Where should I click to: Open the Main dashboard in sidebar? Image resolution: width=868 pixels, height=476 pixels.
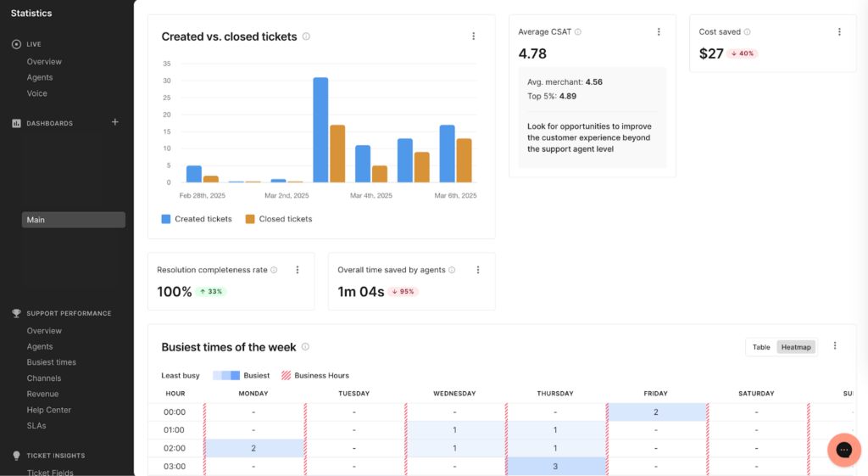(x=74, y=220)
